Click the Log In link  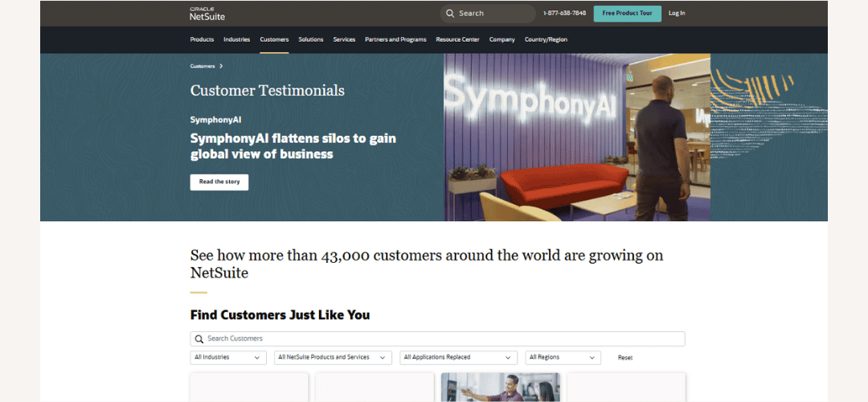point(677,14)
